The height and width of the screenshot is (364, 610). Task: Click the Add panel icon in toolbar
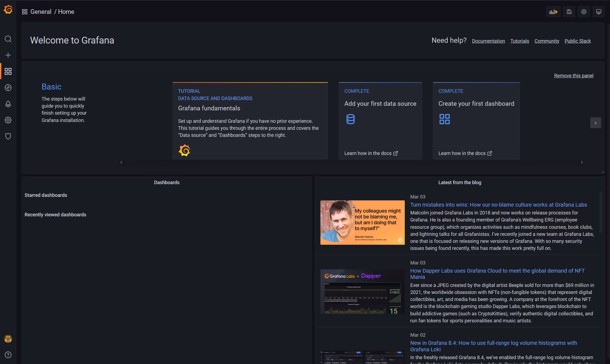(x=553, y=12)
